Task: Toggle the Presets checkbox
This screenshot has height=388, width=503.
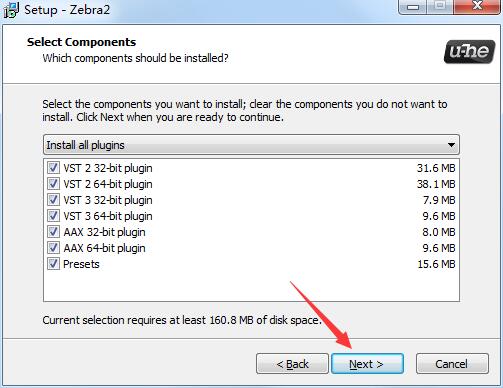Action: tap(53, 264)
